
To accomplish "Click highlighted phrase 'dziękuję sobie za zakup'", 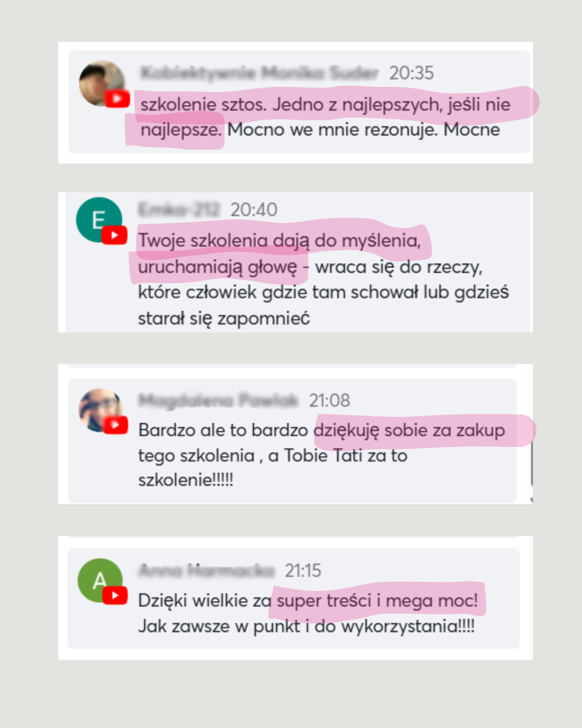I will [410, 430].
